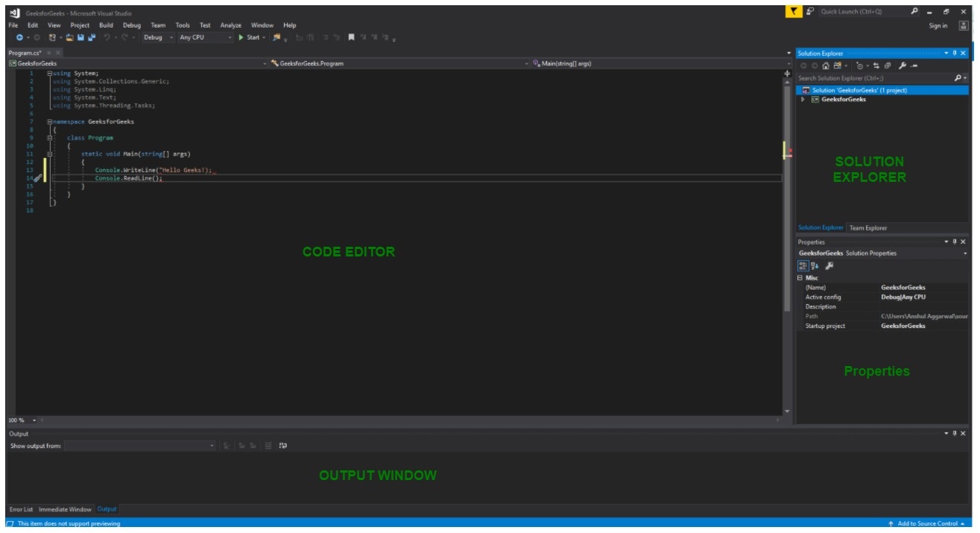Screen dimensions: 980x533
Task: Select Solution 'GeeksforGeeks' (1 project) row
Action: point(882,90)
